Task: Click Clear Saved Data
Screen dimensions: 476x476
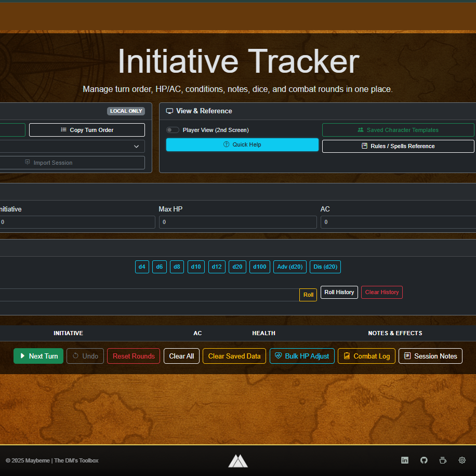Action: [x=234, y=356]
